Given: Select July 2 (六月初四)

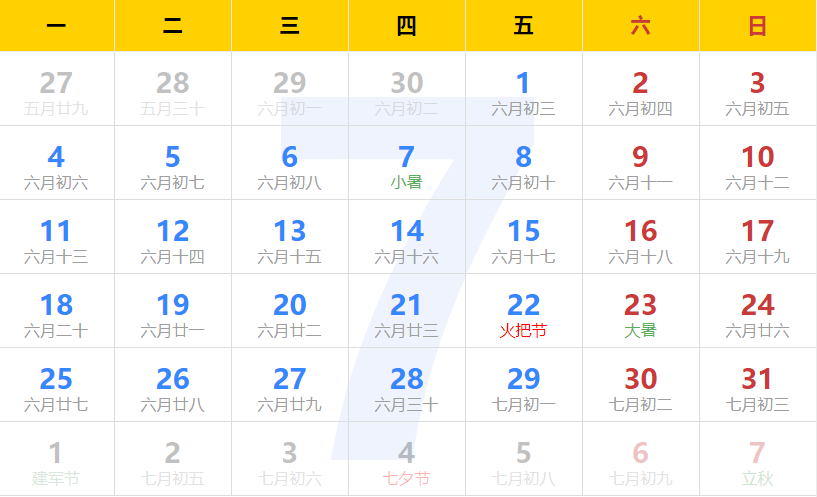Looking at the screenshot, I should click(x=641, y=89).
